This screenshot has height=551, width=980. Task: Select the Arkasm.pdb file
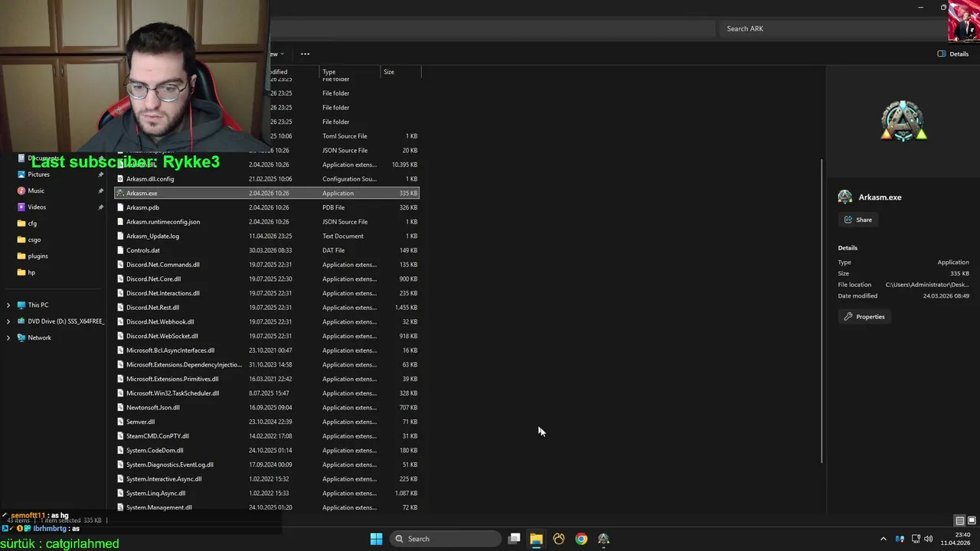[x=142, y=207]
